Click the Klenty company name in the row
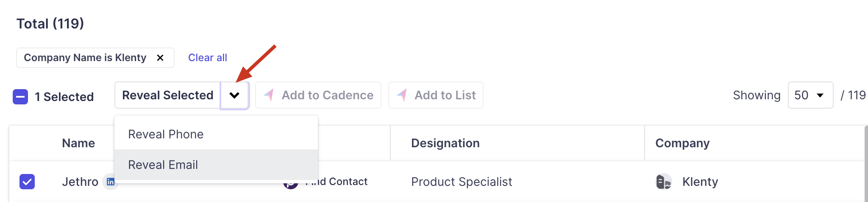The height and width of the screenshot is (202, 868). [x=700, y=182]
